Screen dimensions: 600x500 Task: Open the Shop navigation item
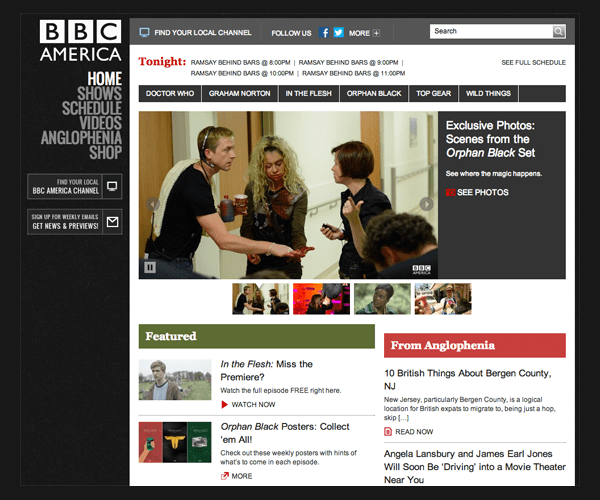pos(106,152)
